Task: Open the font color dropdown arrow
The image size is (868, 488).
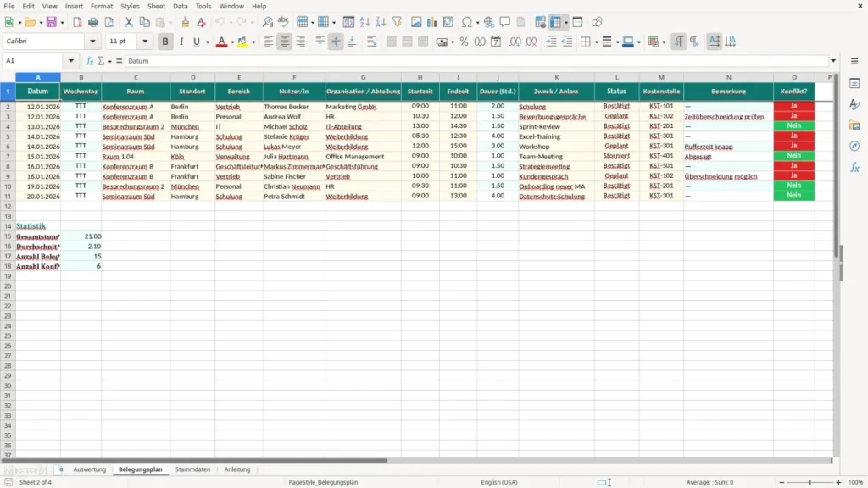Action: 232,42
